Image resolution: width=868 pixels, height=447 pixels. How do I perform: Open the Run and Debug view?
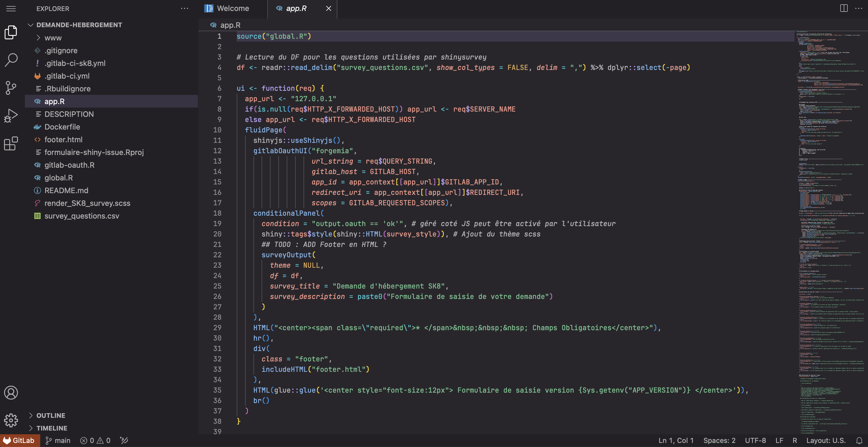(11, 116)
